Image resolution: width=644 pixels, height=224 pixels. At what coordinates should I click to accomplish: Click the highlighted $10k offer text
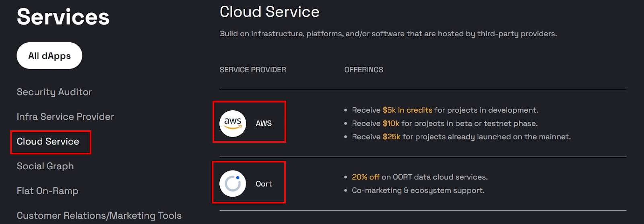[391, 123]
